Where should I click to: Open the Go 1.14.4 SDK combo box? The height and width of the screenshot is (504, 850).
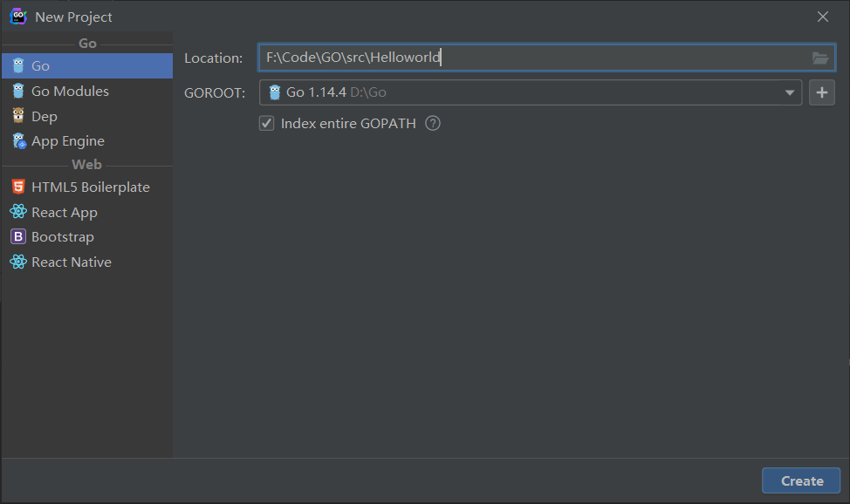point(524,92)
